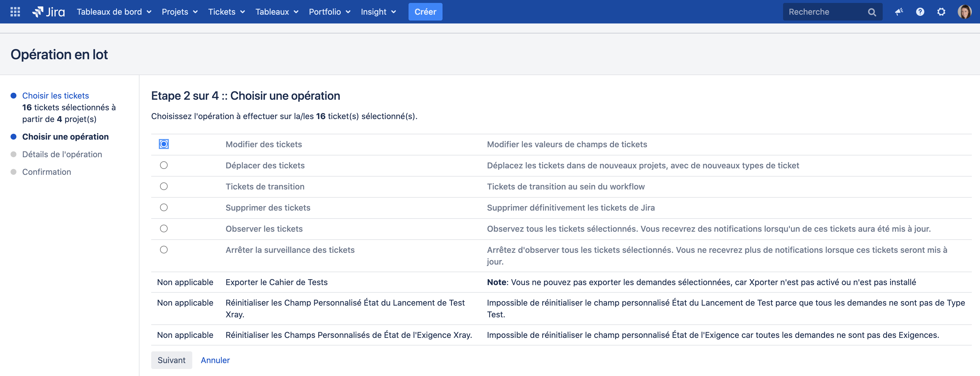Select the Déplacer des tickets radio button
Image resolution: width=980 pixels, height=376 pixels.
tap(164, 165)
